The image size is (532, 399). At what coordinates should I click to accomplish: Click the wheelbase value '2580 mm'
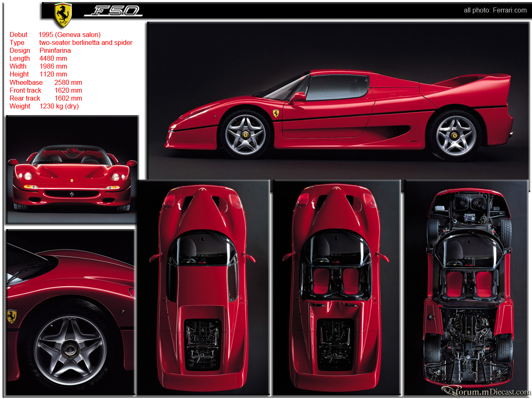click(x=68, y=83)
